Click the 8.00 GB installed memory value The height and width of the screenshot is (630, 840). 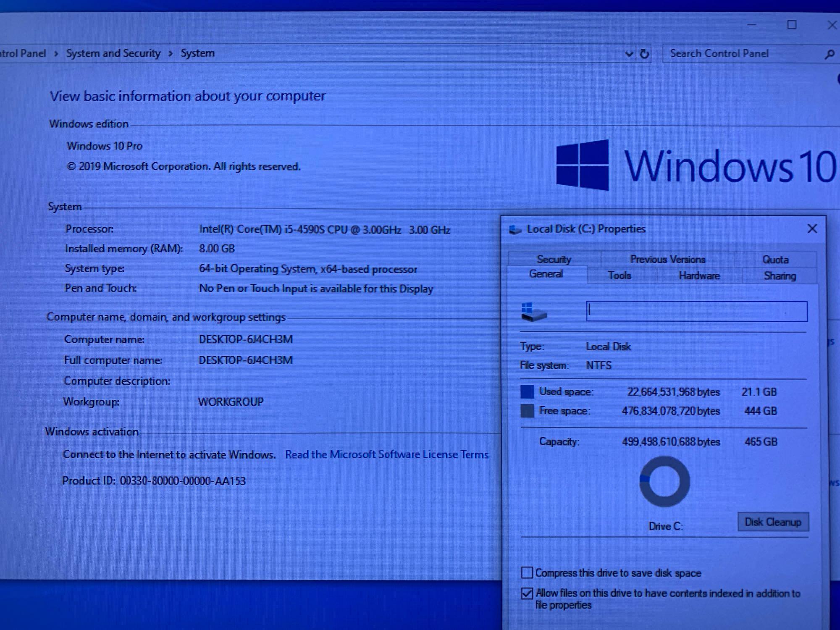pyautogui.click(x=217, y=249)
